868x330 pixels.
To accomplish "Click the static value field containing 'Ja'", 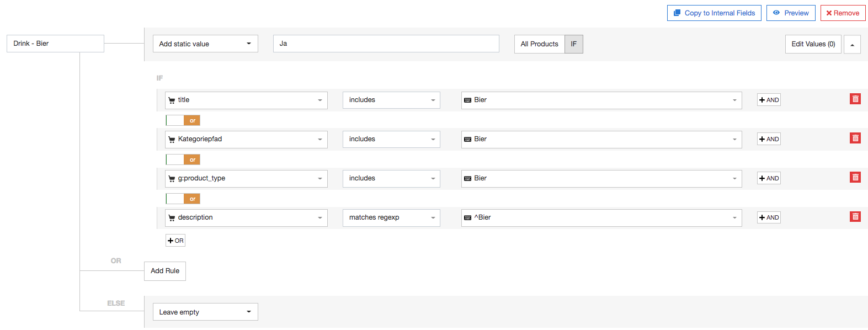I will (386, 44).
